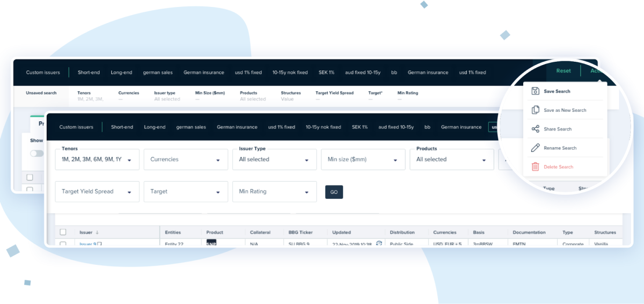
Task: Open the Issuer 9 link
Action: click(87, 244)
